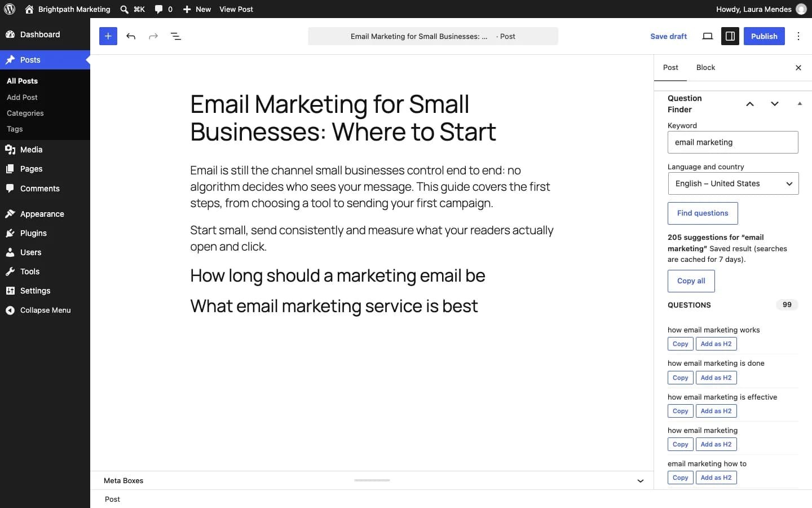Click the Copy all button
This screenshot has height=508, width=812.
[691, 281]
